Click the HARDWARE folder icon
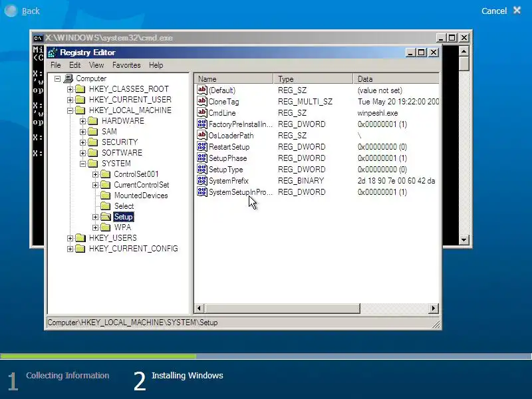Image resolution: width=532 pixels, height=399 pixels. point(93,121)
